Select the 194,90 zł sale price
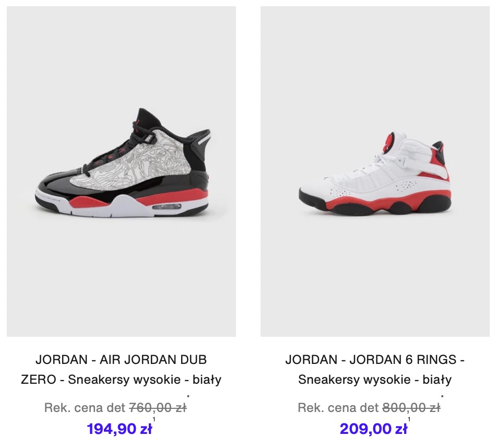The width and height of the screenshot is (496, 448). coord(119,429)
